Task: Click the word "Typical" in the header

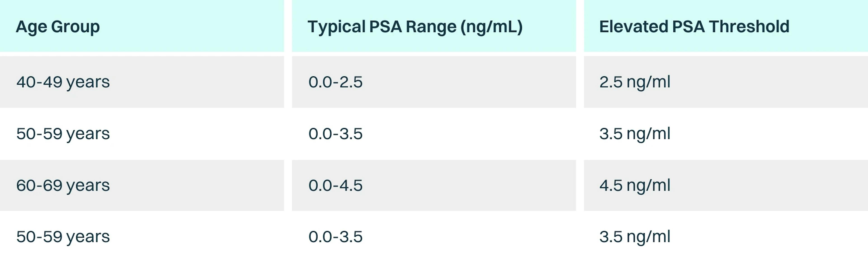Action: click(336, 27)
